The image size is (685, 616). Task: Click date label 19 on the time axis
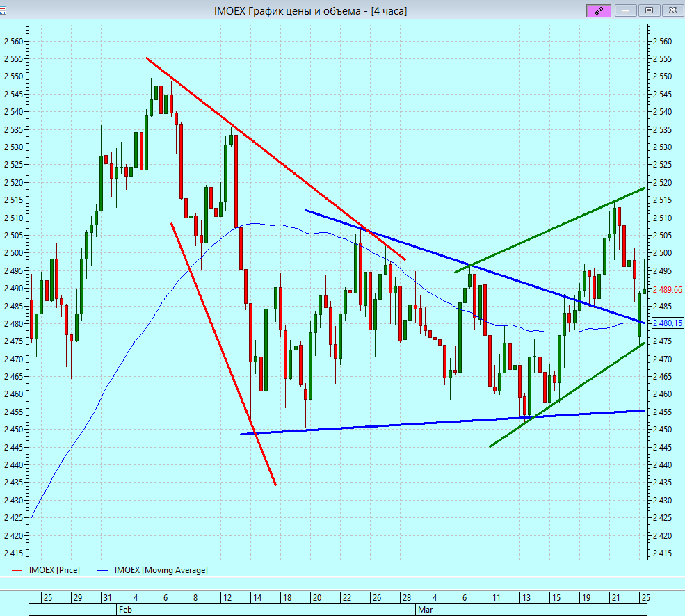pyautogui.click(x=586, y=598)
